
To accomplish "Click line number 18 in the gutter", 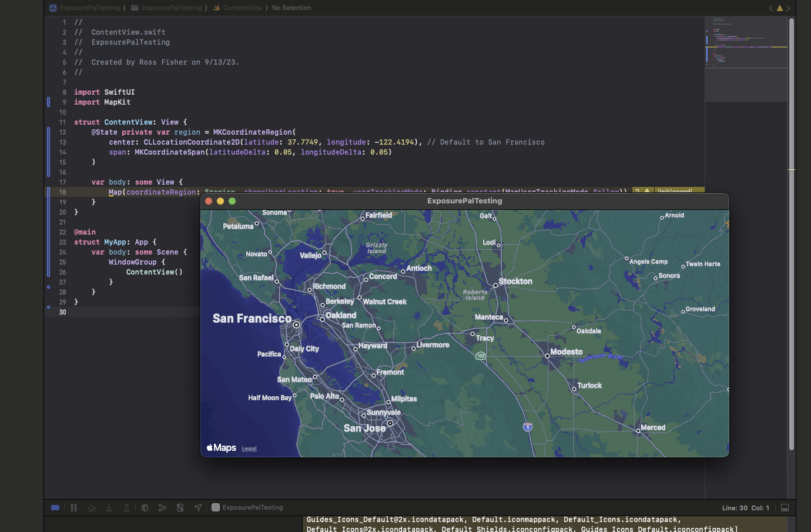I will click(63, 192).
